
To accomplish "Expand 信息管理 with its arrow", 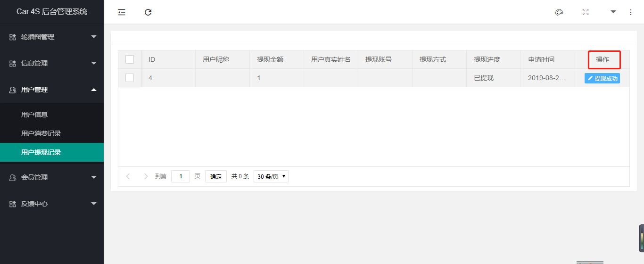I will (x=94, y=63).
